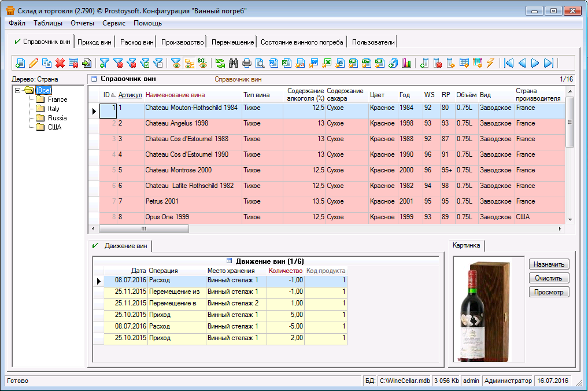588x391 pixels.
Task: Open the Отчеты menu
Action: click(x=82, y=23)
